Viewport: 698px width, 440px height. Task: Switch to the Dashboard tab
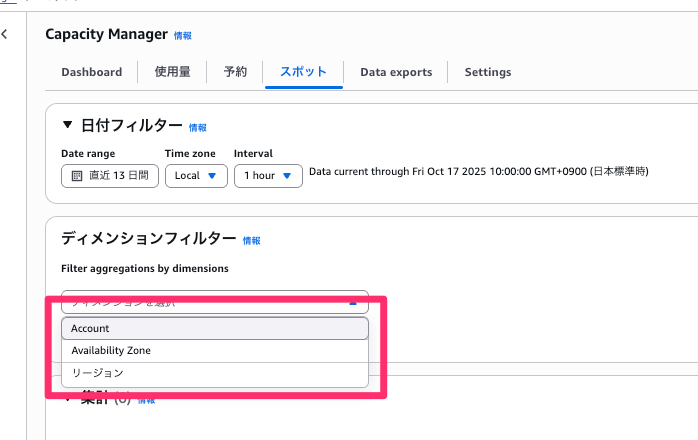[x=91, y=72]
